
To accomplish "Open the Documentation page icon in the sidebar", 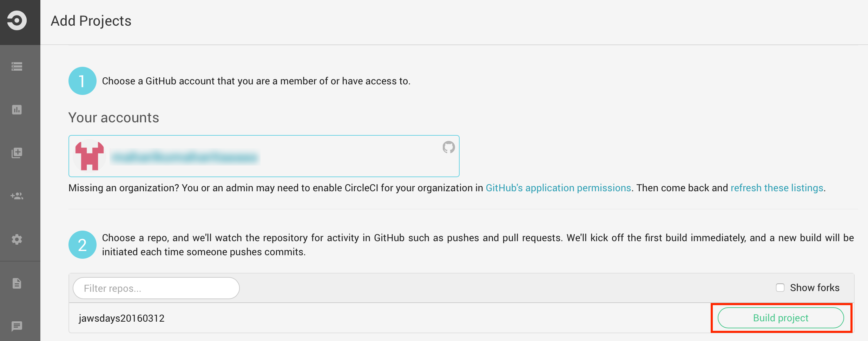I will coord(17,283).
